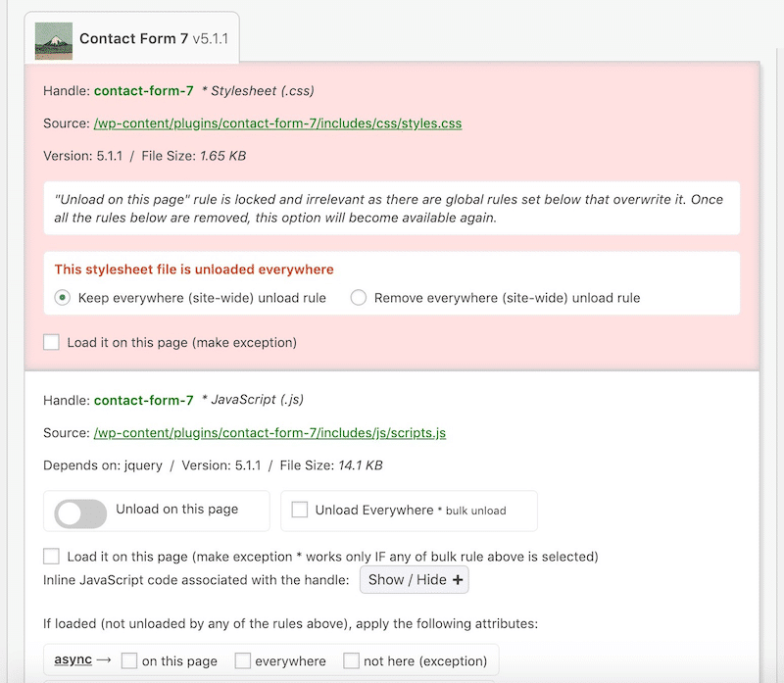Click the locked global rules notice text
784x683 pixels.
pyautogui.click(x=392, y=208)
